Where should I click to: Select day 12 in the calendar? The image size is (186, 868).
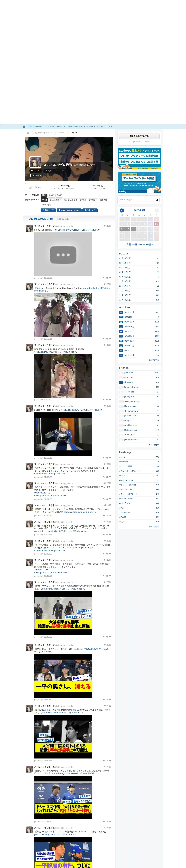pos(122,229)
